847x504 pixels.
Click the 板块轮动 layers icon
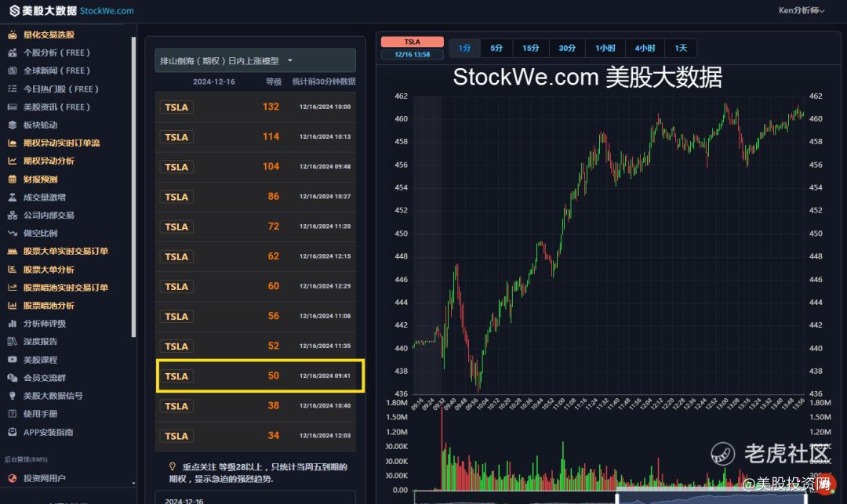click(12, 125)
